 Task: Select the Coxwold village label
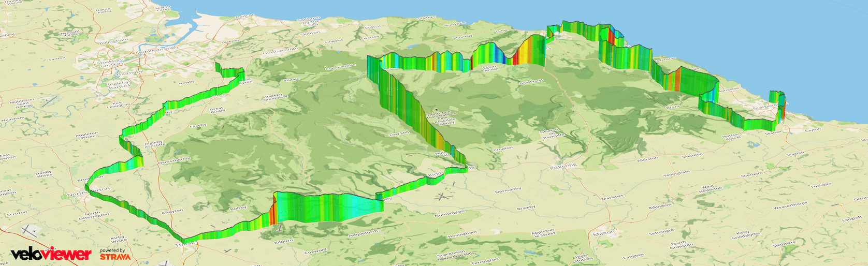pyautogui.click(x=316, y=252)
